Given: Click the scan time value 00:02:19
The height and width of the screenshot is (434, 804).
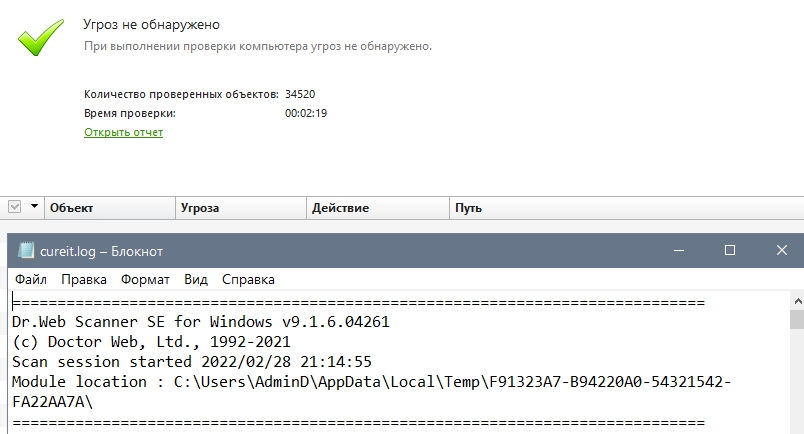Looking at the screenshot, I should pyautogui.click(x=306, y=113).
